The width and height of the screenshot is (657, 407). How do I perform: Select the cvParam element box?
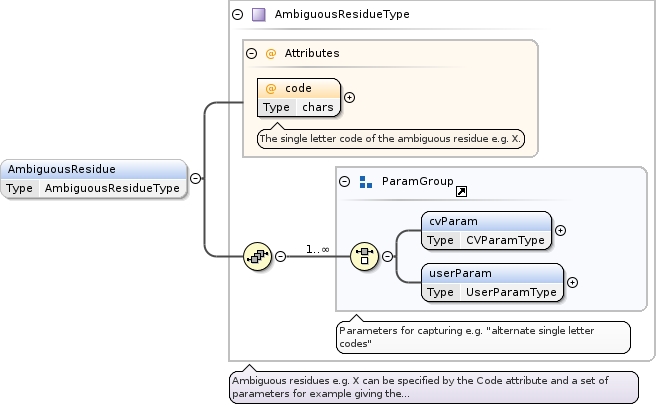pos(485,221)
